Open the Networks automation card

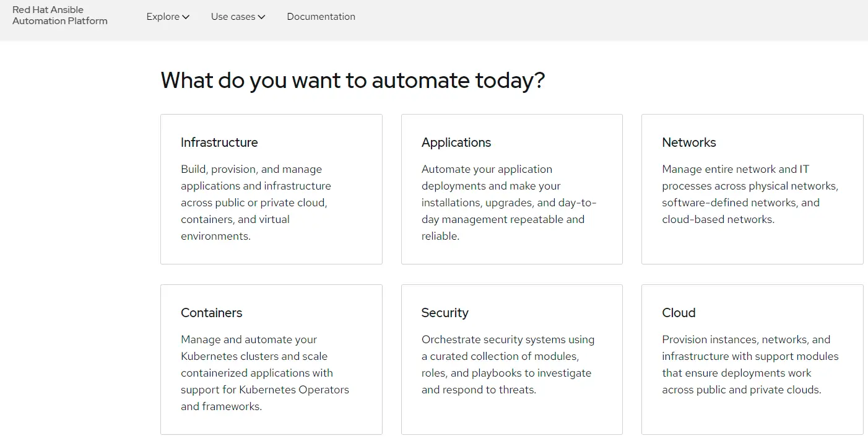pyautogui.click(x=752, y=189)
